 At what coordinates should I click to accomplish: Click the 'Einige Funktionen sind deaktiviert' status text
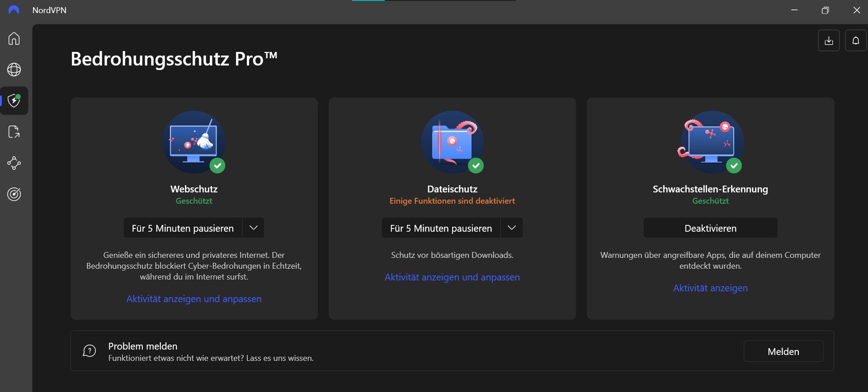[x=452, y=201]
